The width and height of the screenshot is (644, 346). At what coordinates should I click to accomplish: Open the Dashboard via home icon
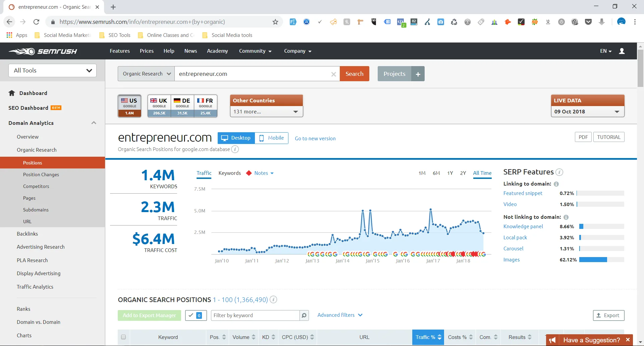click(x=12, y=93)
